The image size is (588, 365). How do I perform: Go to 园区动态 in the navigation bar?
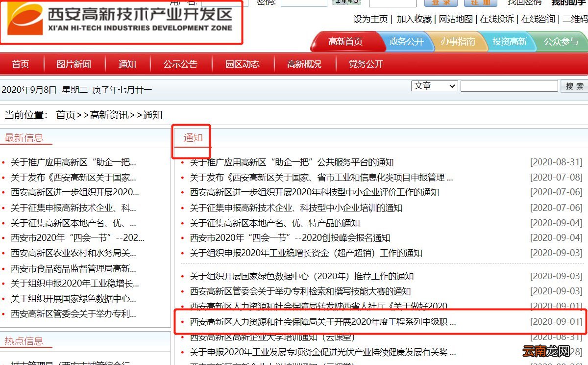[x=242, y=64]
